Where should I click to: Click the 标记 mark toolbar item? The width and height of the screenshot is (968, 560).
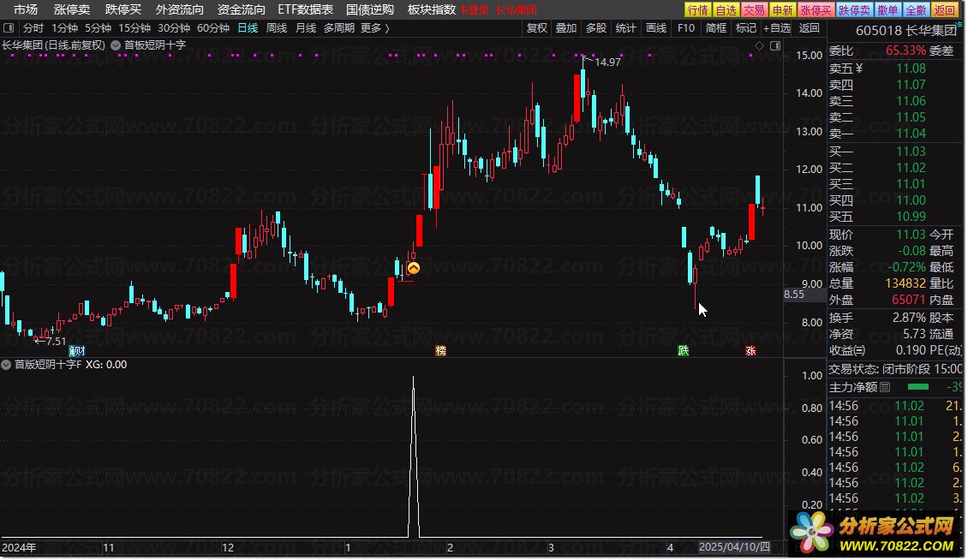click(746, 27)
